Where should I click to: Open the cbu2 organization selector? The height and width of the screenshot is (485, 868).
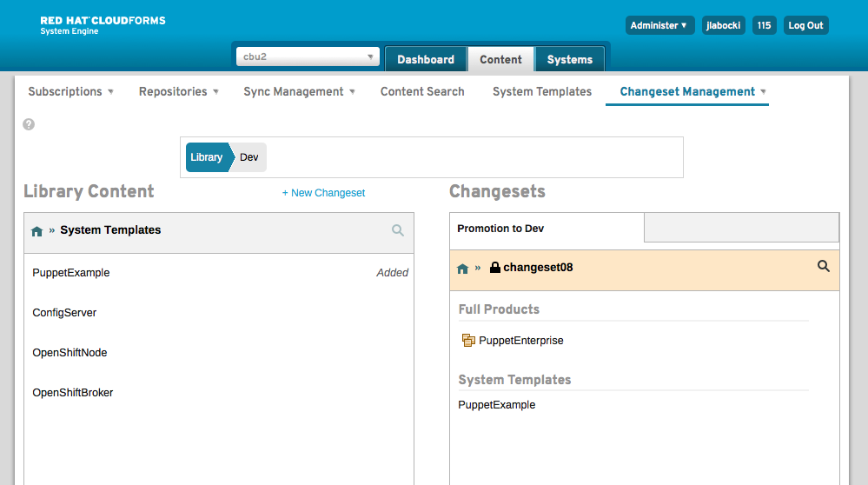coord(308,57)
